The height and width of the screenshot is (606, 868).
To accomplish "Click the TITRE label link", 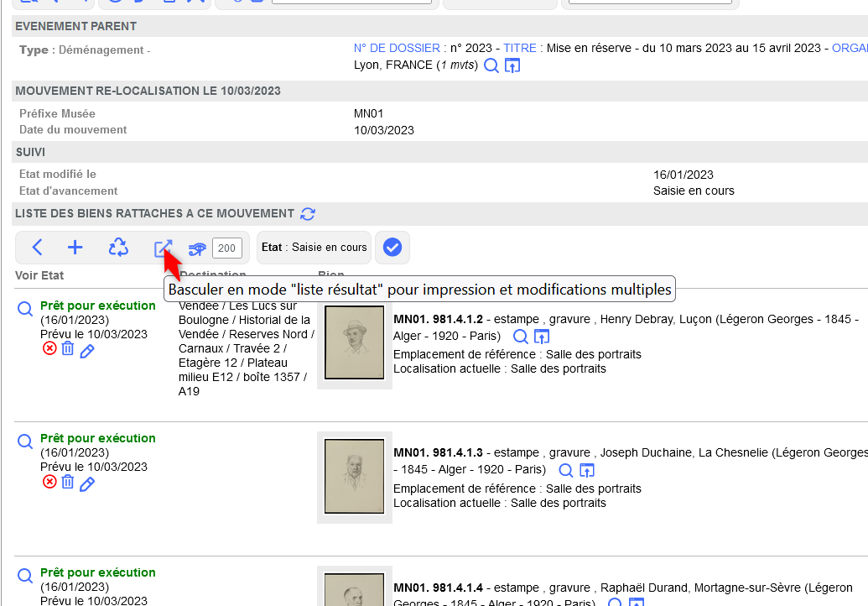I will (520, 48).
